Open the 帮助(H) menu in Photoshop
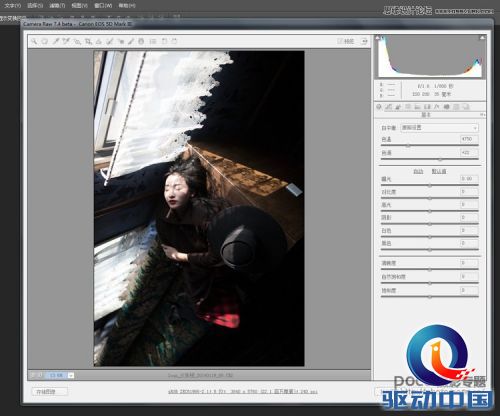This screenshot has height=416, width=500. pos(127,6)
